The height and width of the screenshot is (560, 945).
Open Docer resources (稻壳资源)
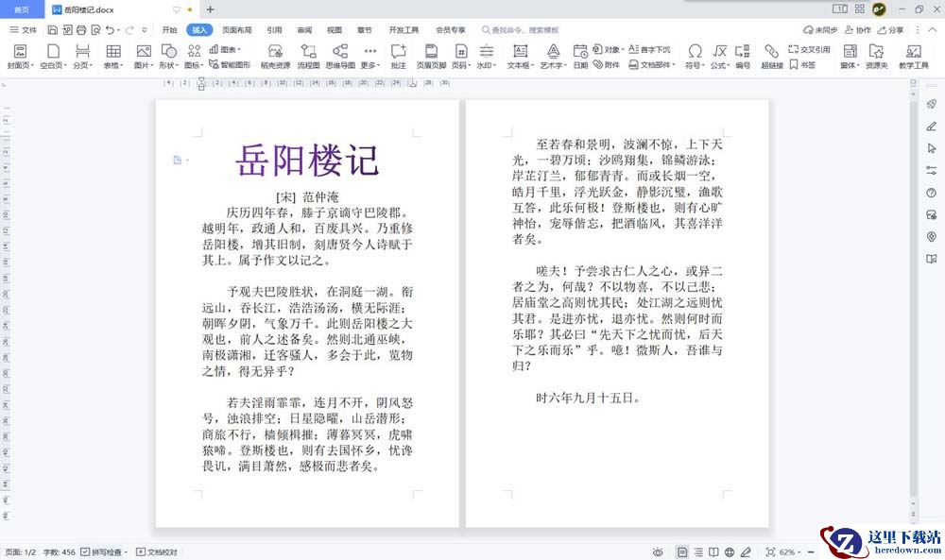(x=275, y=57)
